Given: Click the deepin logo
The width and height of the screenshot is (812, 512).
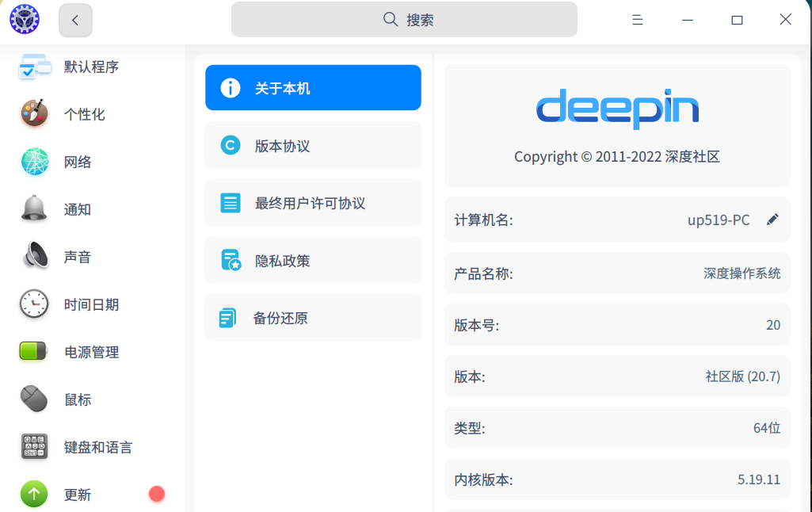Looking at the screenshot, I should (617, 109).
